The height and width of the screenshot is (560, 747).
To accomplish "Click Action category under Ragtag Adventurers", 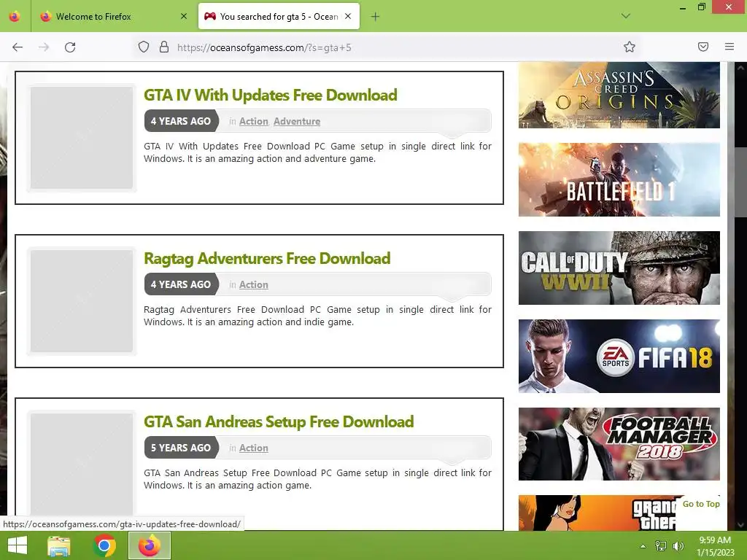I will tap(253, 285).
